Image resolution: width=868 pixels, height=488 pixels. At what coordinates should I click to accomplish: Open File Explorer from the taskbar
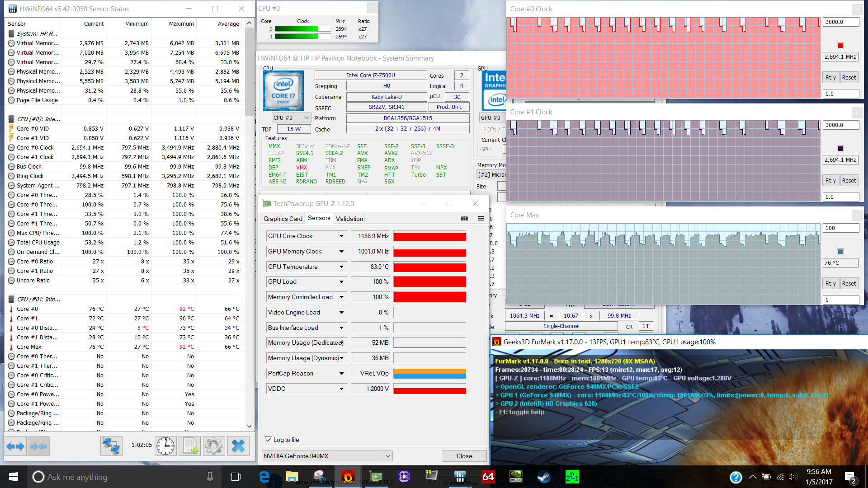292,477
